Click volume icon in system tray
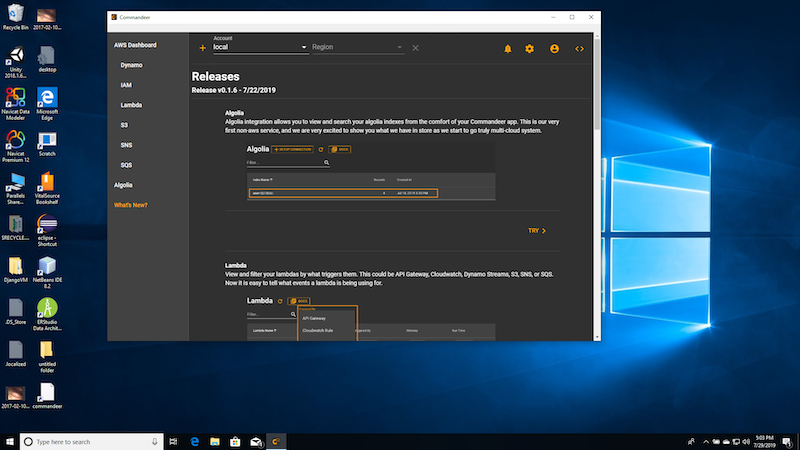The height and width of the screenshot is (450, 800). [x=746, y=442]
